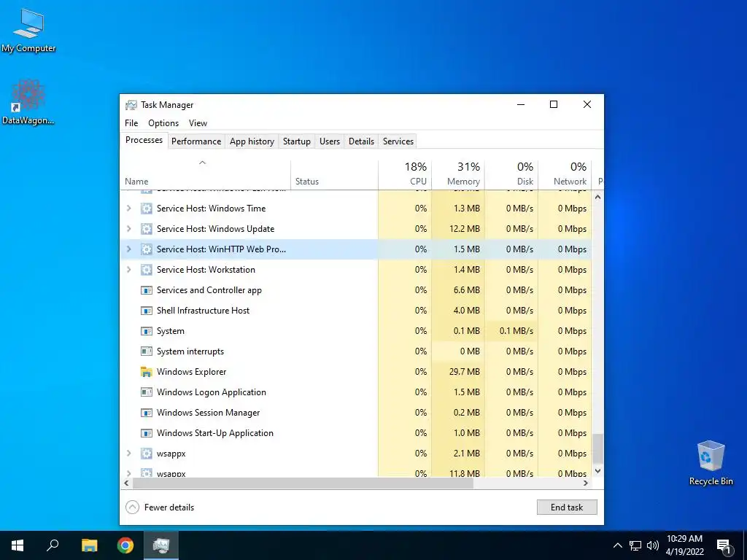Expand Service Host: Workstation
747x560 pixels.
[128, 270]
